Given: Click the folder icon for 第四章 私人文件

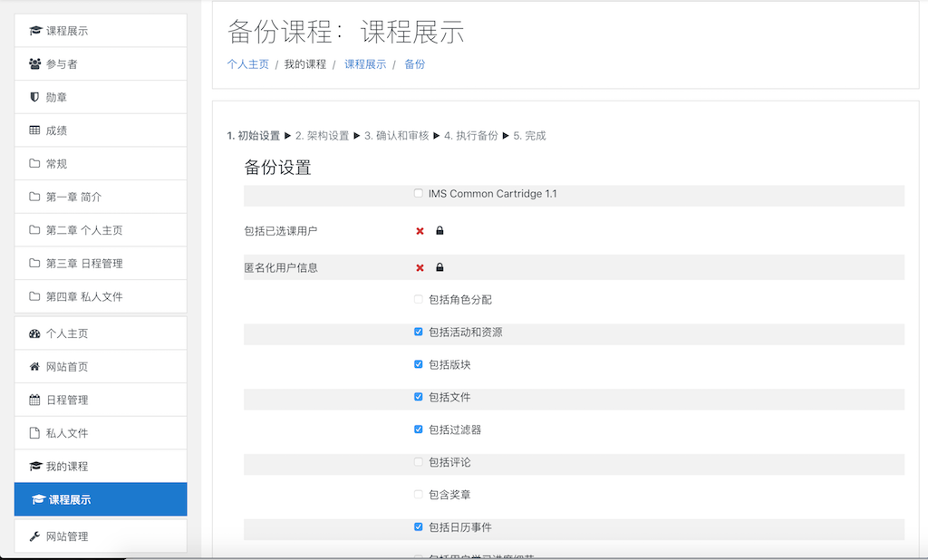Looking at the screenshot, I should [35, 296].
